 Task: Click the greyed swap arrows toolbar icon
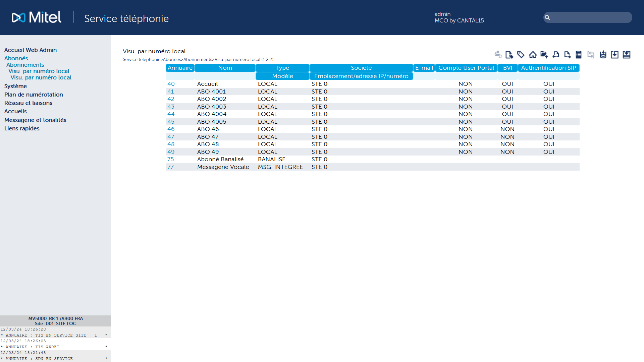[x=591, y=54]
